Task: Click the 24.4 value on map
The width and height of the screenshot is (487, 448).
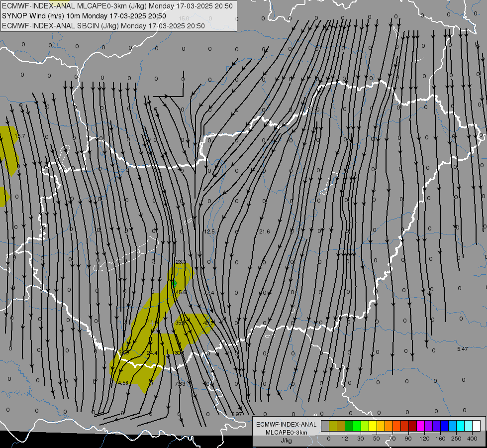Action: tap(152, 353)
